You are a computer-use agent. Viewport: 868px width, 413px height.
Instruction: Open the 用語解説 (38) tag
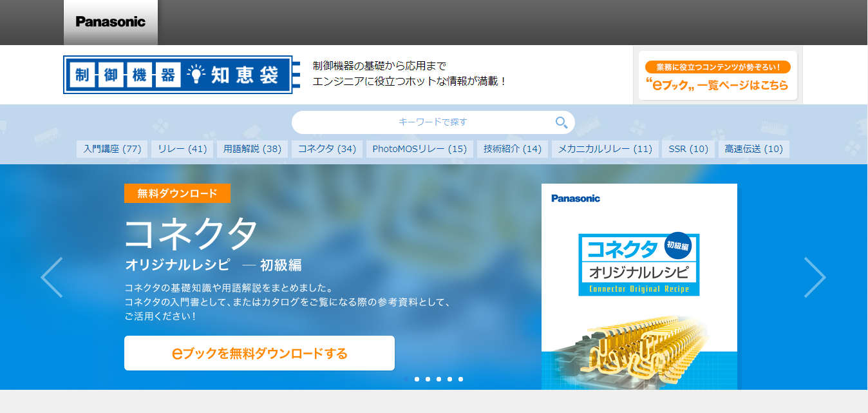coord(252,149)
